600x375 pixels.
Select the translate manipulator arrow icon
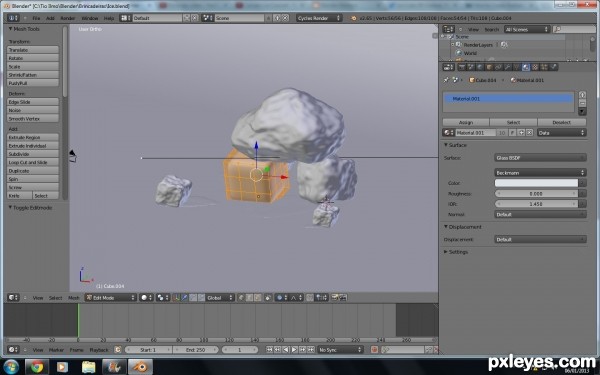pos(184,298)
